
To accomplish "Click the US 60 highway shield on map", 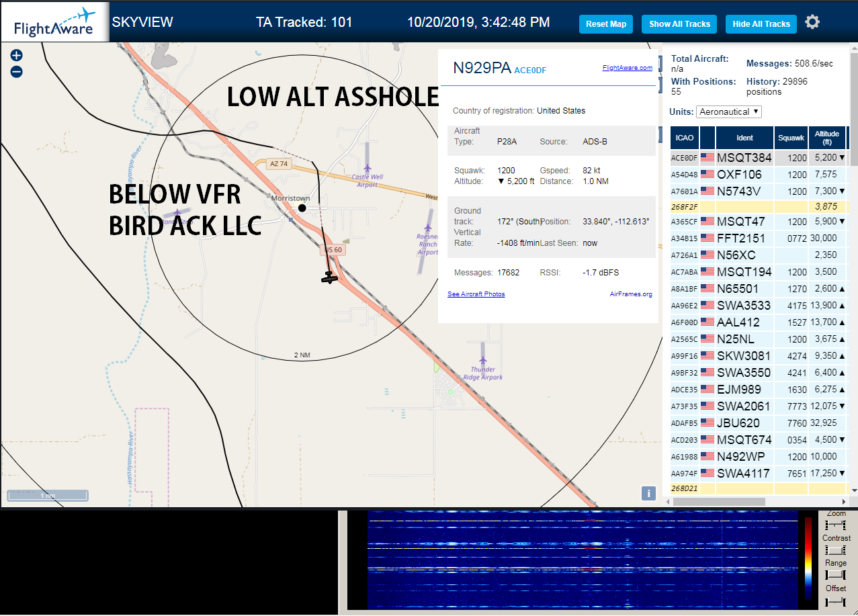I will [334, 250].
